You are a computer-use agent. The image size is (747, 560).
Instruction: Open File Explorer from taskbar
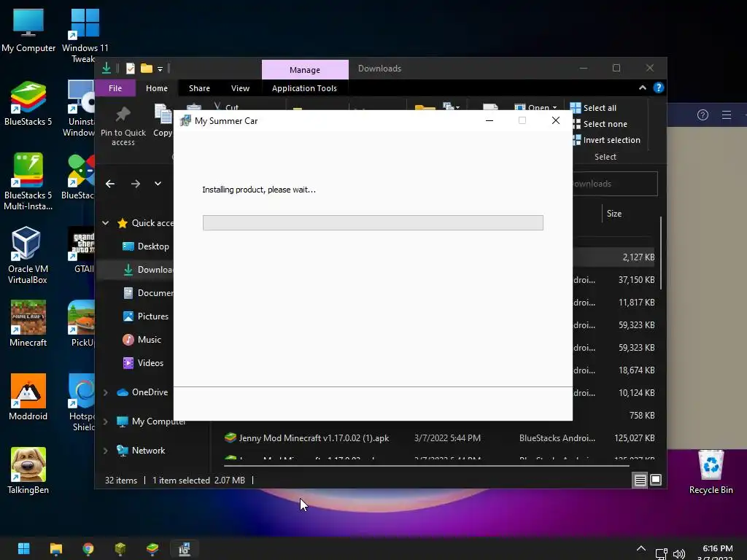[56, 548]
